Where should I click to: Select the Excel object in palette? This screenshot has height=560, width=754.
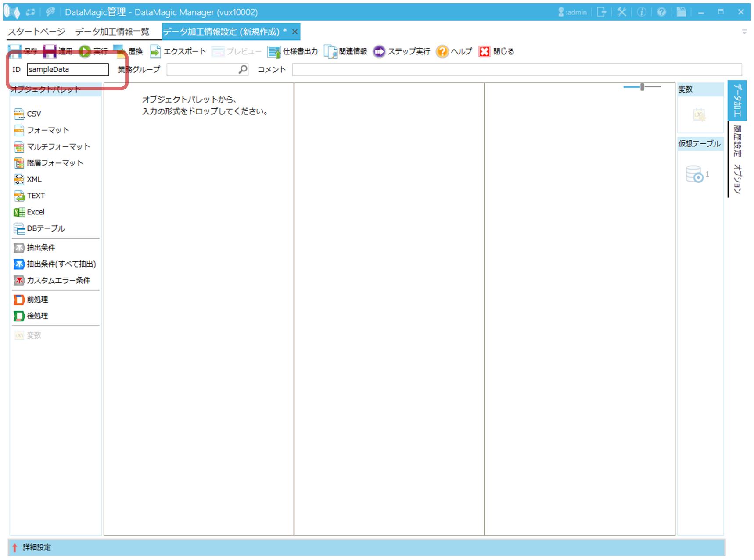click(x=29, y=212)
